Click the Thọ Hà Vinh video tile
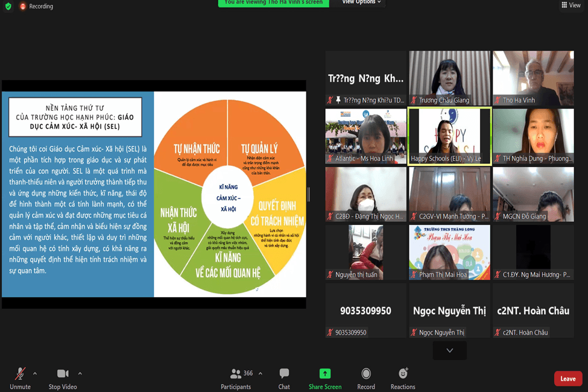This screenshot has width=588, height=392. pyautogui.click(x=533, y=77)
